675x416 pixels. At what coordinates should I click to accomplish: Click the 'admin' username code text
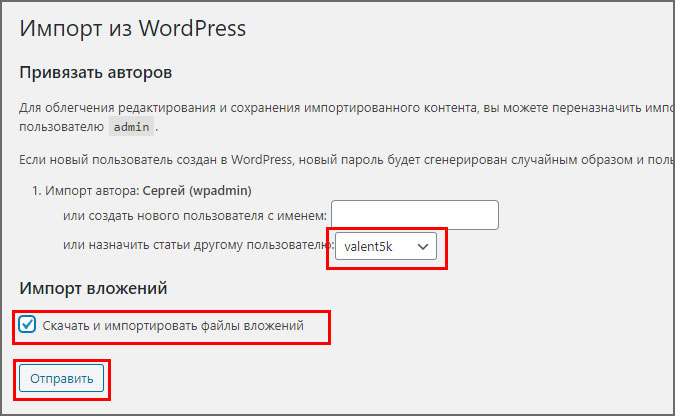[131, 127]
